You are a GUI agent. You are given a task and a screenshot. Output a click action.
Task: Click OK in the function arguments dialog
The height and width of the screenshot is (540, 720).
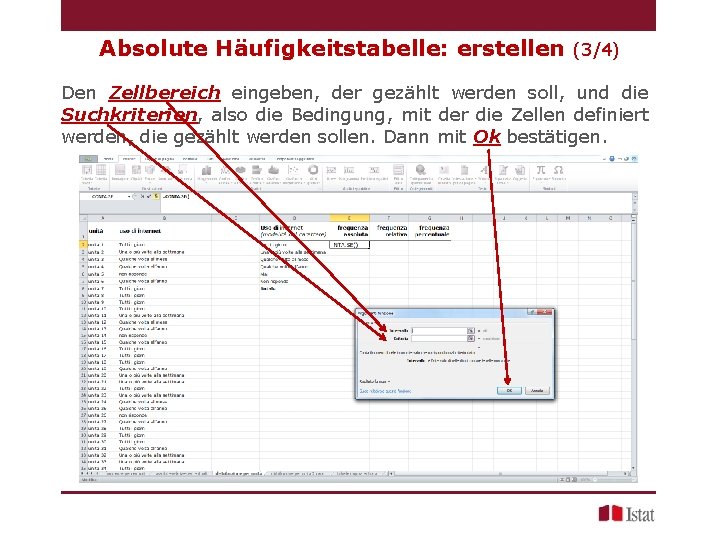[509, 391]
